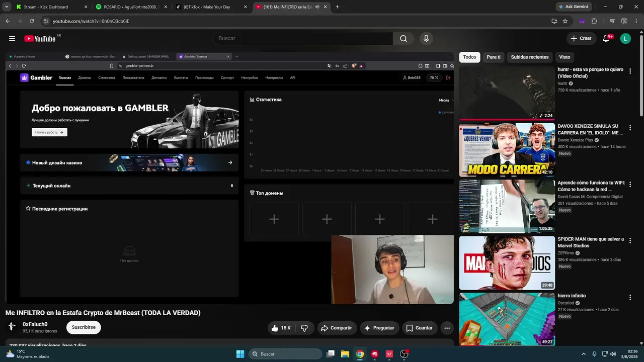Open the 0xFaluch0 channel avatar
The image size is (644, 362).
[12, 327]
